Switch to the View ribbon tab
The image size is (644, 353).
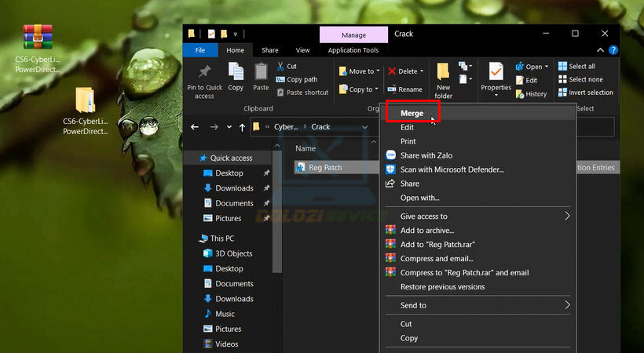point(302,50)
